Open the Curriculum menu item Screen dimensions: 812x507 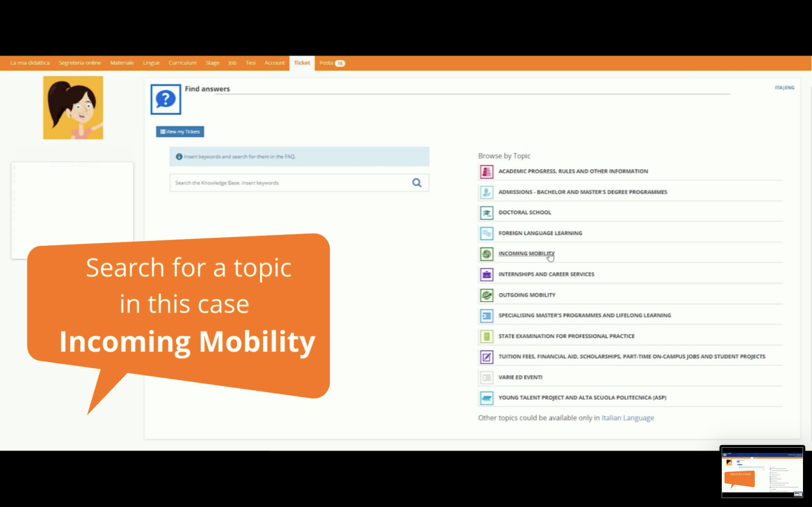[x=182, y=63]
